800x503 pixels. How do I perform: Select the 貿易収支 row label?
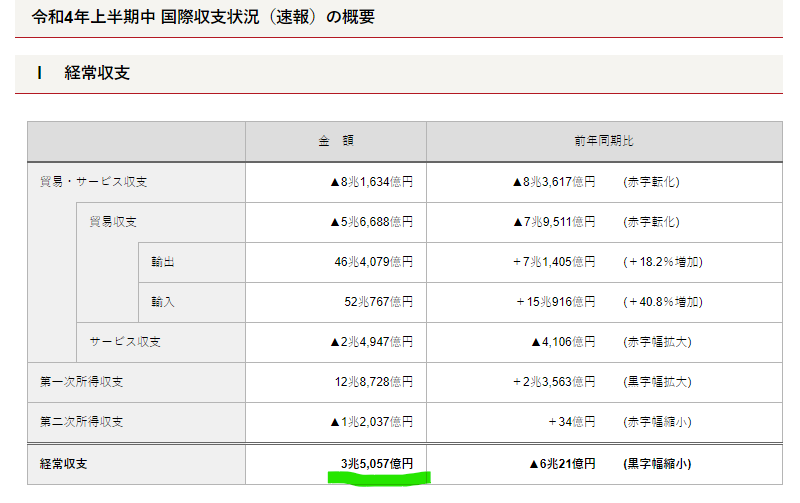[x=113, y=222]
